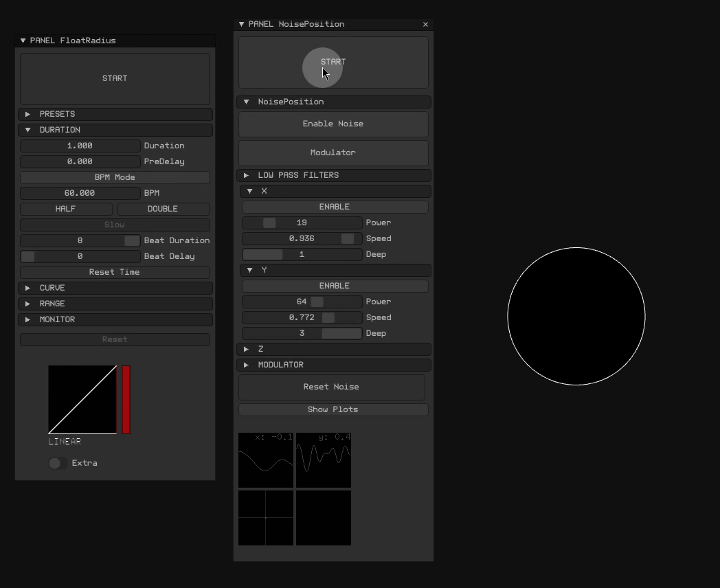This screenshot has width=720, height=588.
Task: Close the PANEL NoisePosition window
Action: (426, 24)
